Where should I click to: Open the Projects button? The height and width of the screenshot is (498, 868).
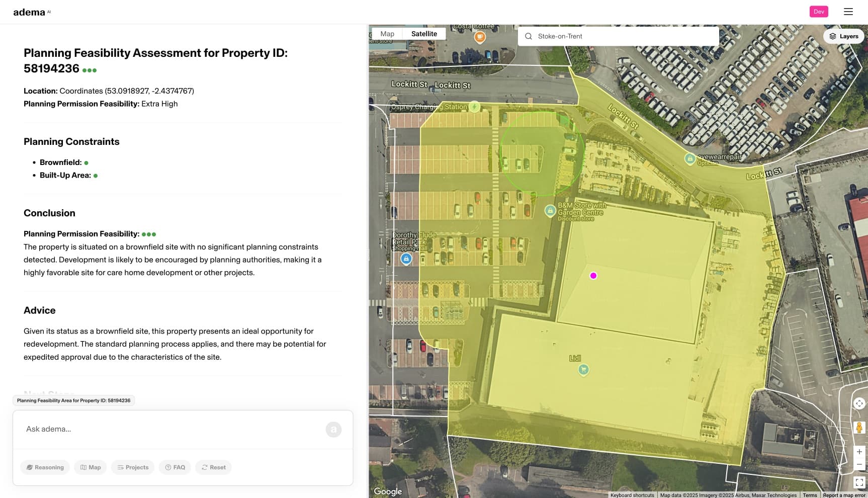[133, 467]
